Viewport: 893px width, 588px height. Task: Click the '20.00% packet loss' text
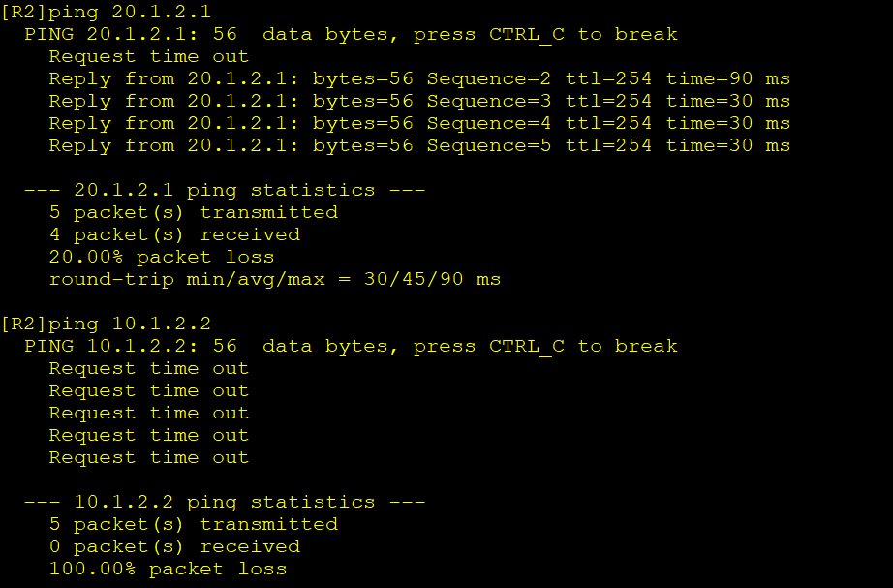click(162, 257)
